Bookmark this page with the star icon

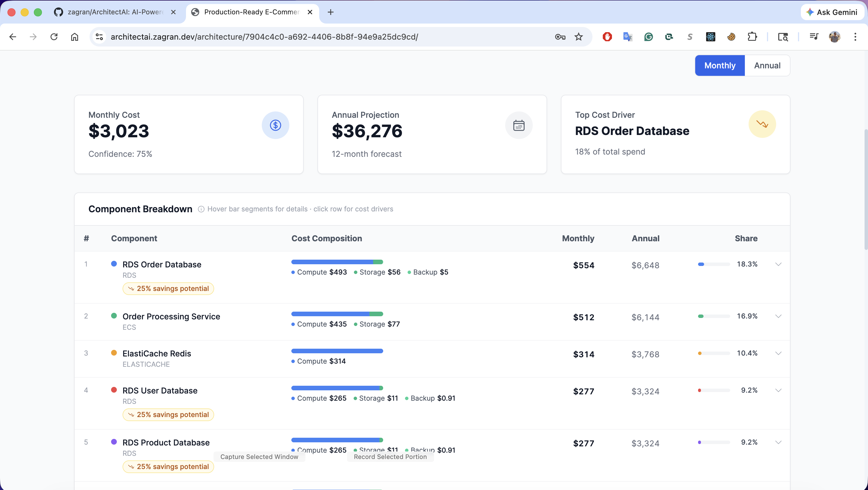click(579, 37)
